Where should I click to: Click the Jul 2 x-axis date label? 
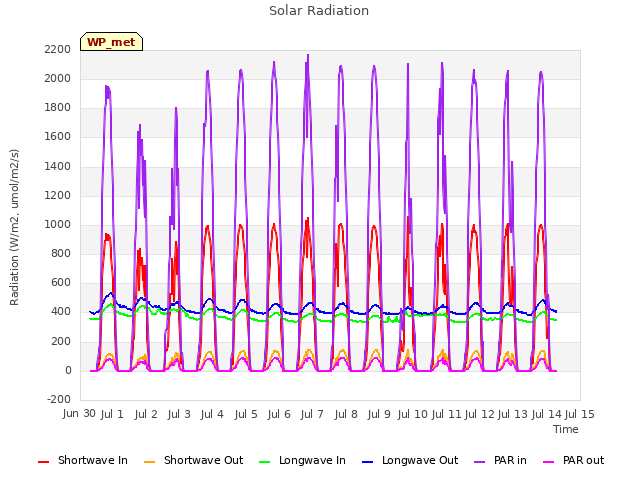click(146, 414)
